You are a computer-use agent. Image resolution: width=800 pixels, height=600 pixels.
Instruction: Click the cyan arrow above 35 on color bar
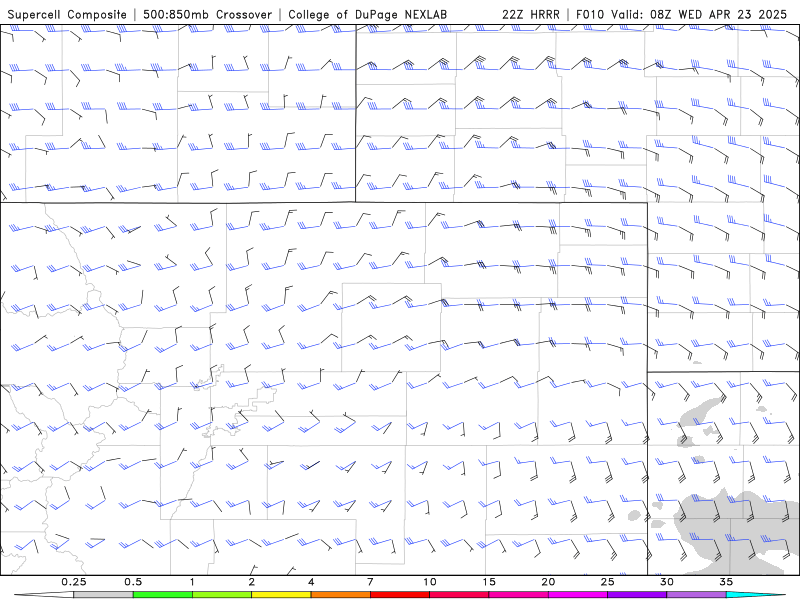click(756, 595)
